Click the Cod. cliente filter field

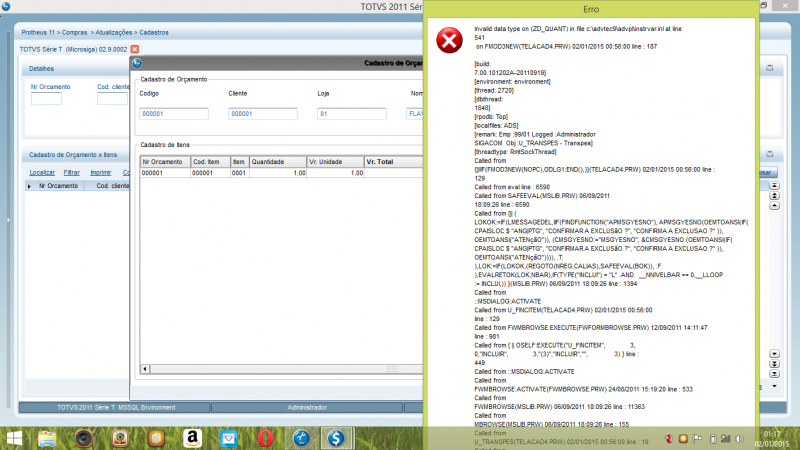coord(112,98)
